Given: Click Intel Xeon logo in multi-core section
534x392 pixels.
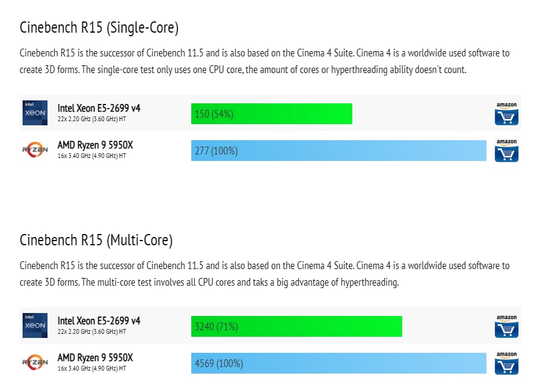Looking at the screenshot, I should (x=35, y=325).
